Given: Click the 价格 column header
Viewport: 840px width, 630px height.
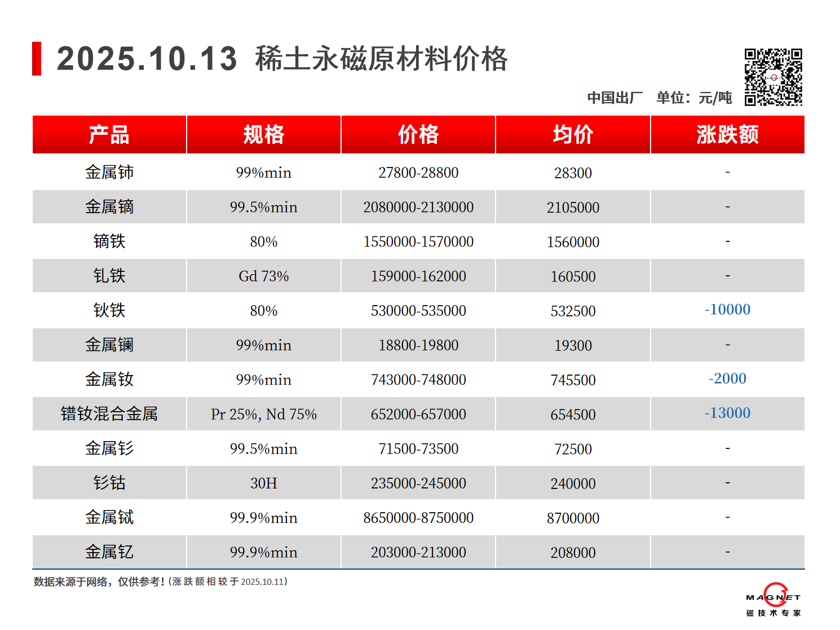Looking at the screenshot, I should (418, 135).
